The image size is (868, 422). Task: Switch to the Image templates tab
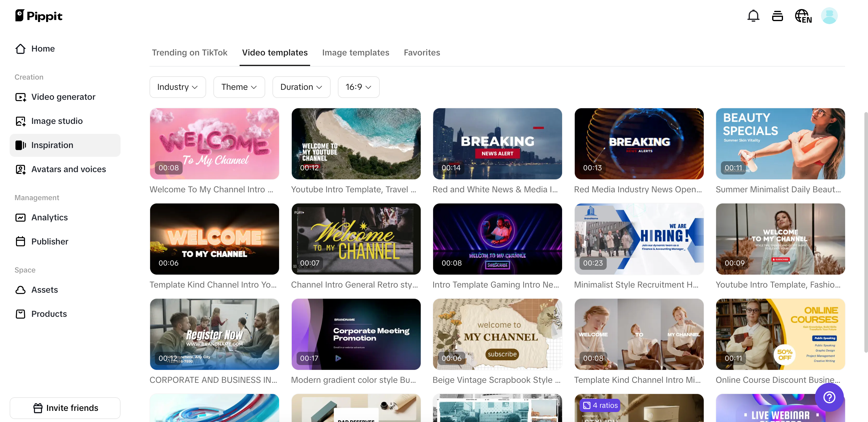(x=355, y=52)
